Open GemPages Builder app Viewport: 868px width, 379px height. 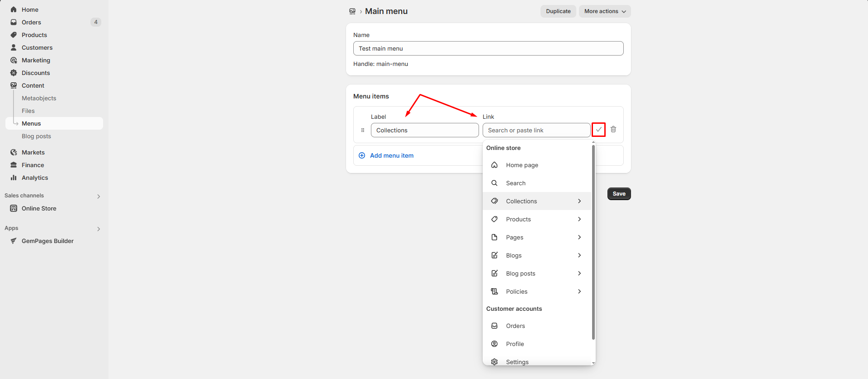tap(47, 241)
